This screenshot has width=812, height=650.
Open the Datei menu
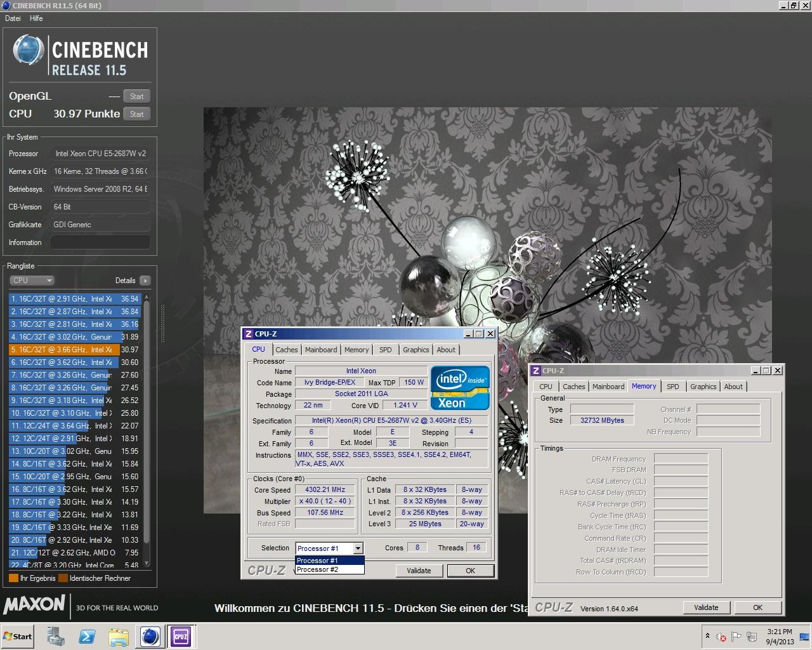(x=13, y=18)
